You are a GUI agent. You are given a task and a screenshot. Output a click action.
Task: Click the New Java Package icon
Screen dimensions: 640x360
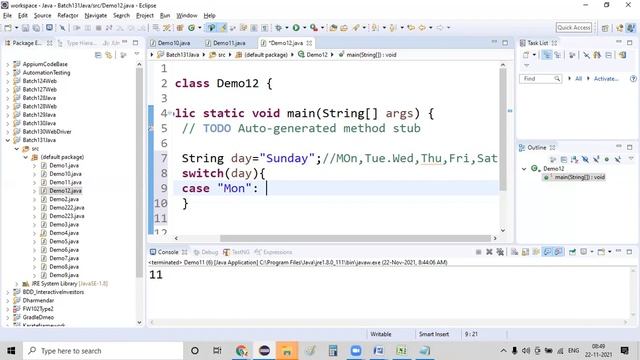(x=180, y=28)
